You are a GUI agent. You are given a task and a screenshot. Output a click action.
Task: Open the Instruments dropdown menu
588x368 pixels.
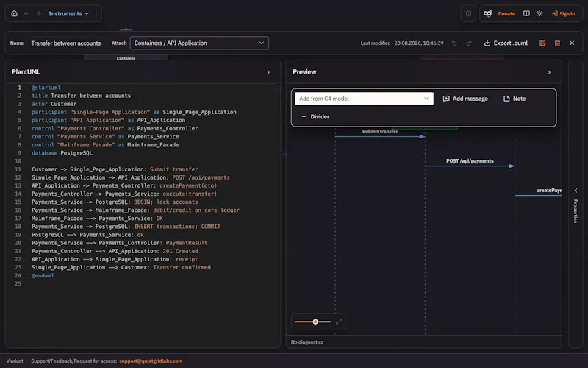pyautogui.click(x=69, y=13)
